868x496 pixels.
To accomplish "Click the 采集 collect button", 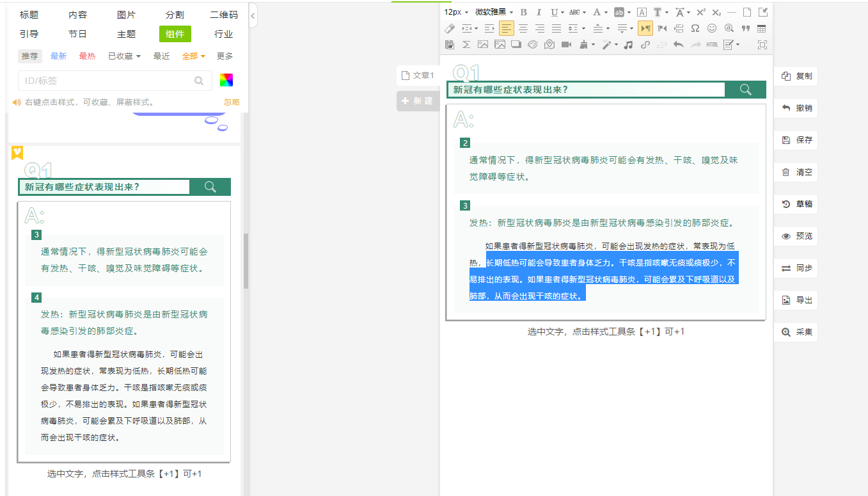I will coord(796,332).
